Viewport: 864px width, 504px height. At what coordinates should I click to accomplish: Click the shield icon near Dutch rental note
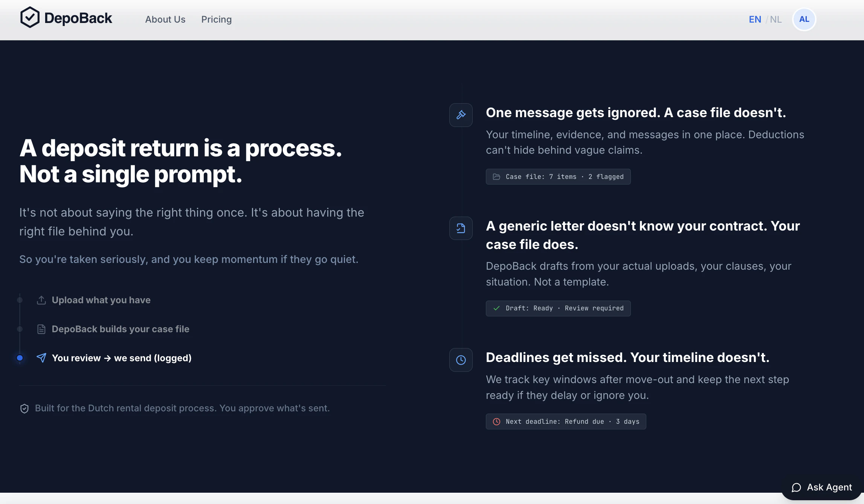click(24, 409)
